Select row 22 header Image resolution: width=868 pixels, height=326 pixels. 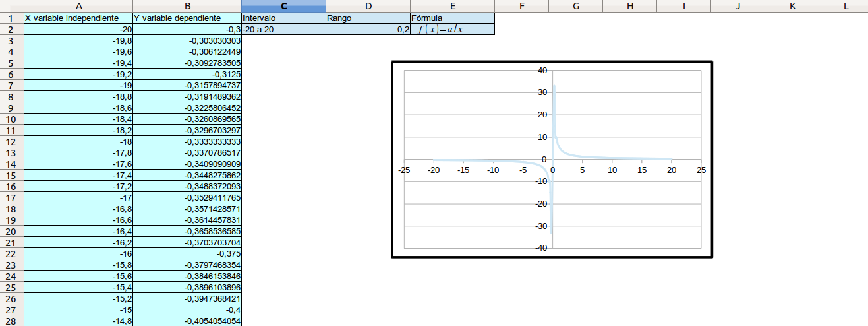11,253
